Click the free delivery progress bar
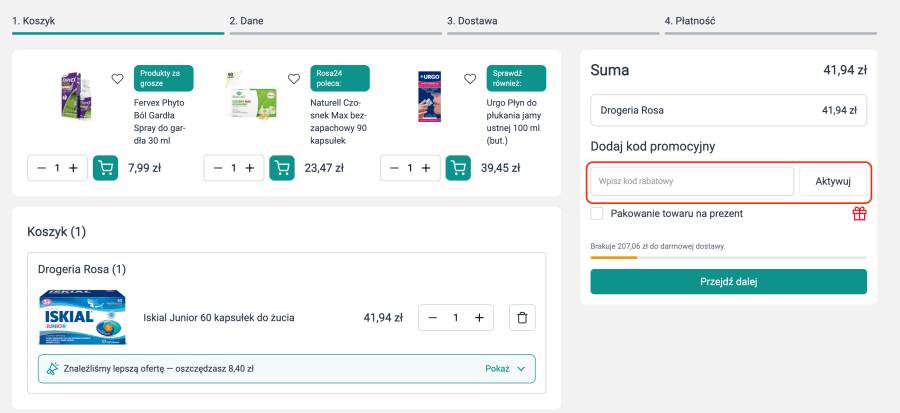The width and height of the screenshot is (900, 413). [x=728, y=258]
